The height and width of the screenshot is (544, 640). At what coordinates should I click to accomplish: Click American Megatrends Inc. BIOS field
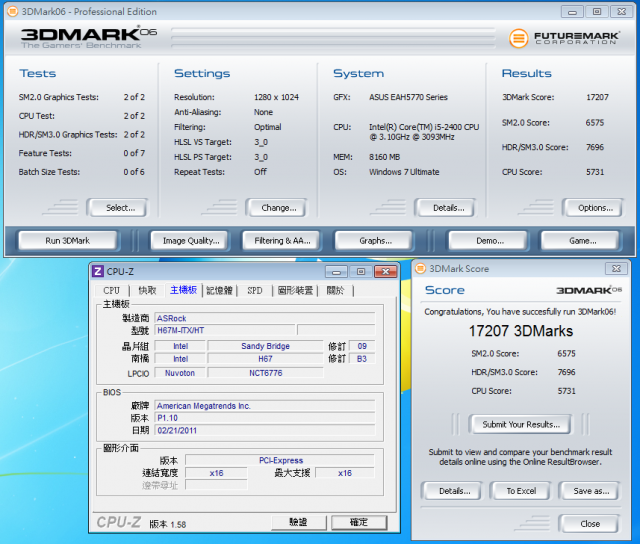pos(264,406)
